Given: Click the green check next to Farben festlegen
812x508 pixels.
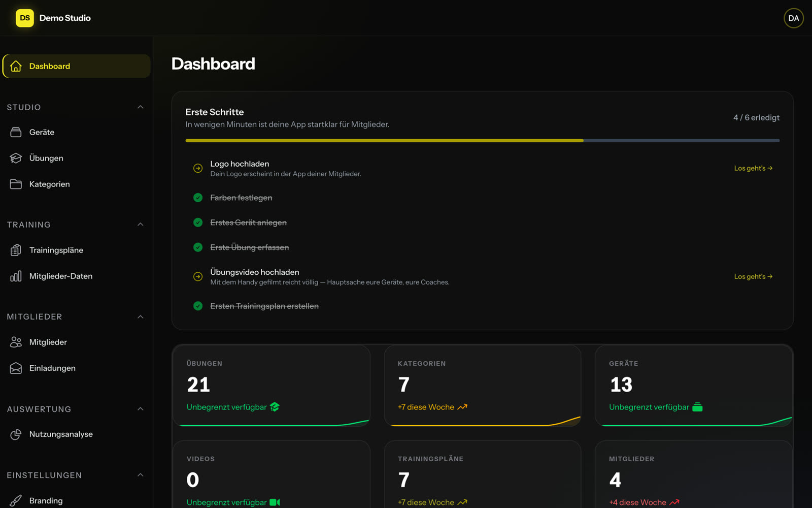Looking at the screenshot, I should pos(198,198).
